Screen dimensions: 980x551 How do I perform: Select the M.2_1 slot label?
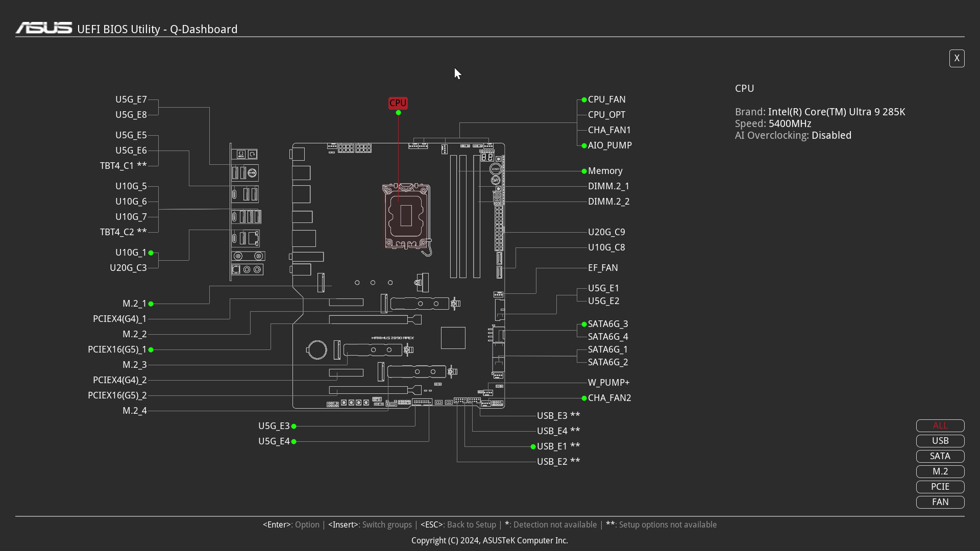[x=134, y=304]
